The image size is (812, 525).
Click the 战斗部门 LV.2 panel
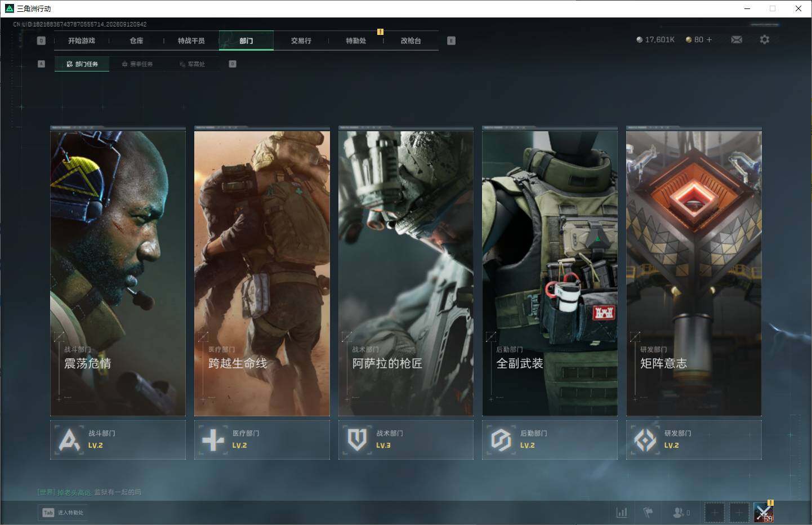[118, 439]
